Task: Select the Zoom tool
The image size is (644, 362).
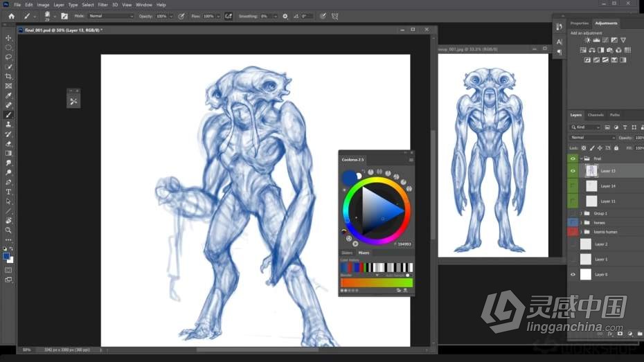Action: (x=8, y=230)
